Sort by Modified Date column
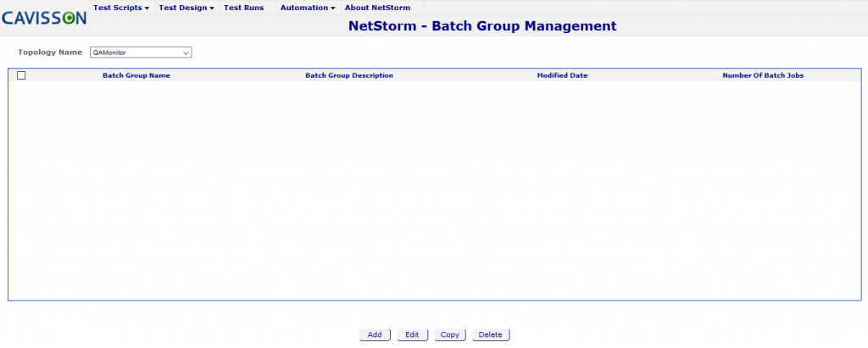This screenshot has width=868, height=348. 562,75
